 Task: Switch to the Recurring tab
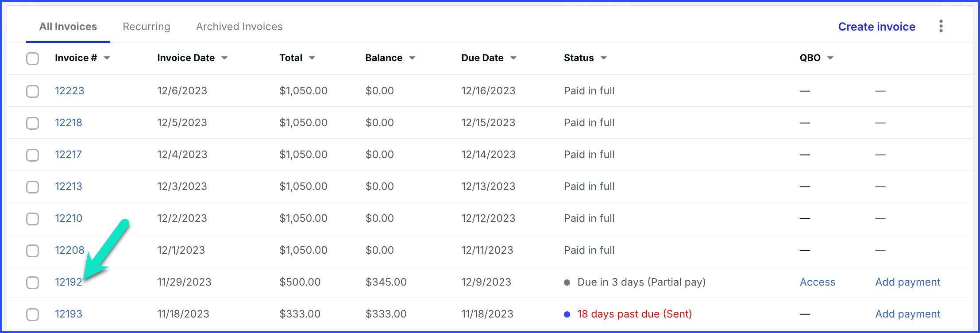pos(146,27)
